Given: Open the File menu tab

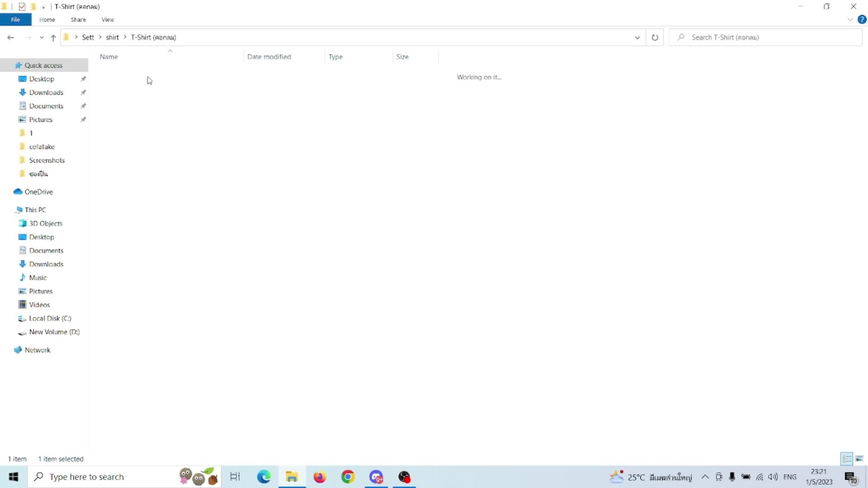Looking at the screenshot, I should click(15, 19).
